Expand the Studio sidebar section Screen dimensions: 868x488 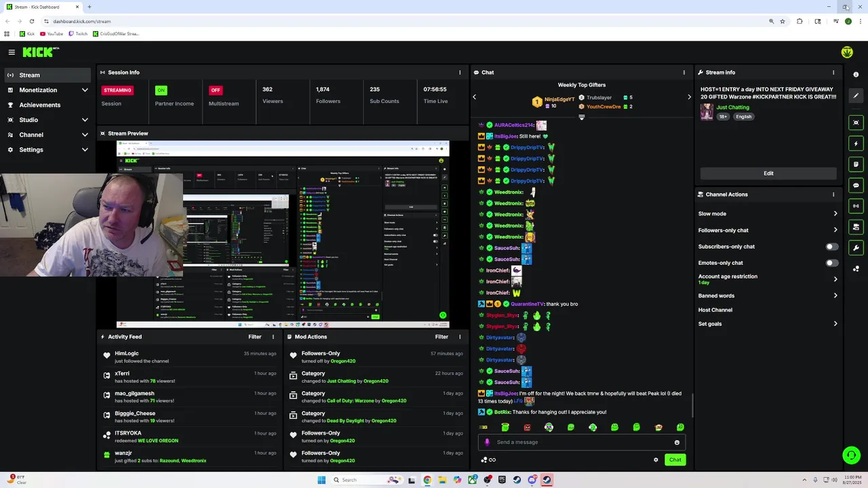click(x=85, y=120)
